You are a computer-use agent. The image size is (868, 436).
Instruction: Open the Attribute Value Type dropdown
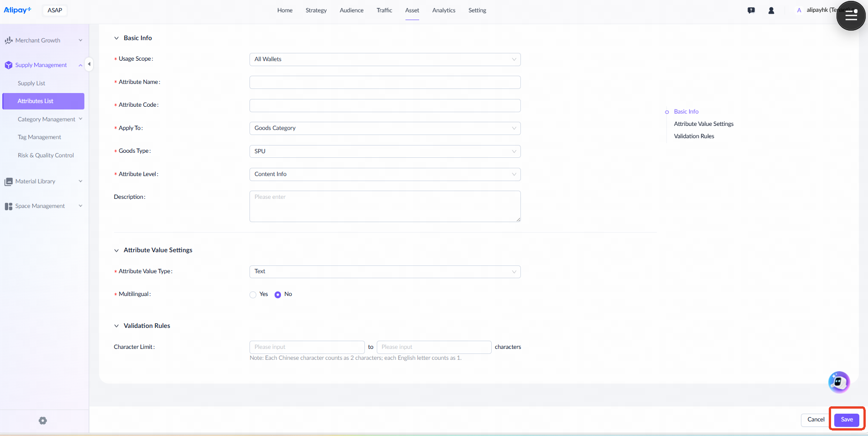[x=385, y=272]
